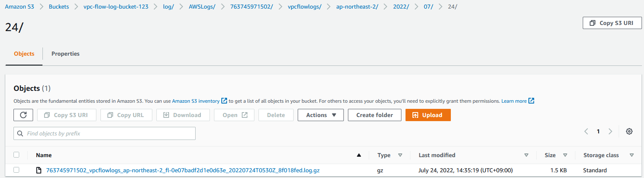Screen dimensions: 644x178
Task: Select all objects checkbox in header
Action: coord(16,155)
